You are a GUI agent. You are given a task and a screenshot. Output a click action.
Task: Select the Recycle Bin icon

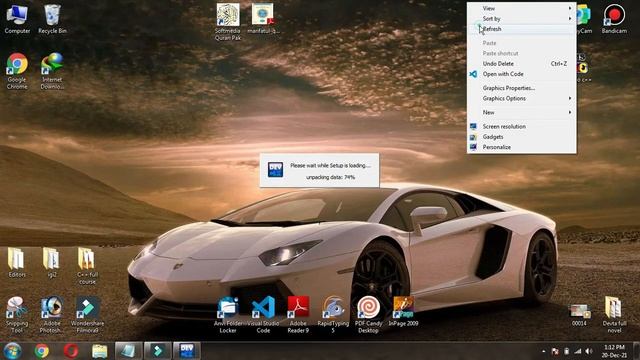pyautogui.click(x=52, y=19)
